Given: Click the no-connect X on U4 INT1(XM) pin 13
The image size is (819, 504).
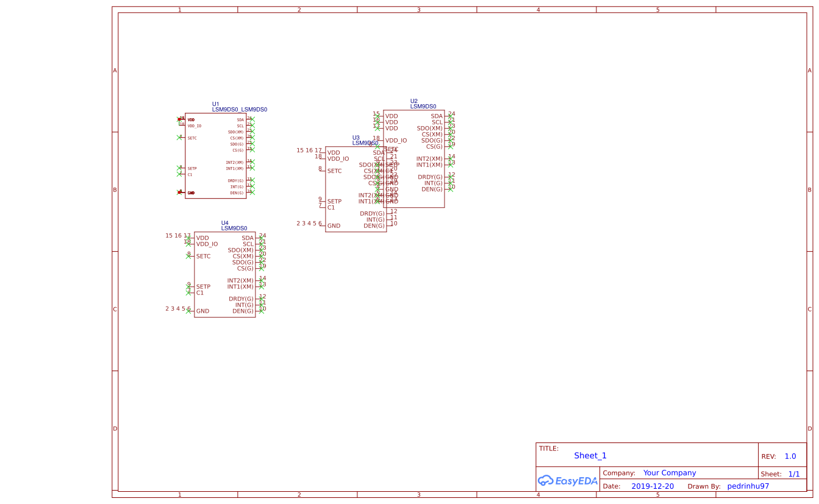Looking at the screenshot, I should pos(262,286).
